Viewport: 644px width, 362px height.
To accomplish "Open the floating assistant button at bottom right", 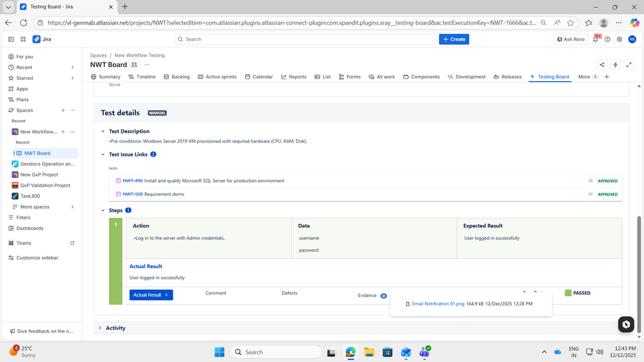I will click(626, 324).
